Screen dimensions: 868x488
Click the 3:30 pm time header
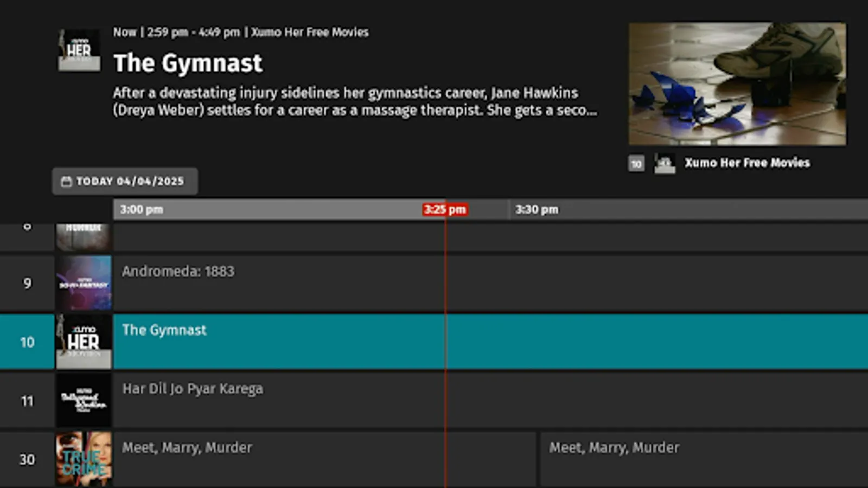[536, 209]
